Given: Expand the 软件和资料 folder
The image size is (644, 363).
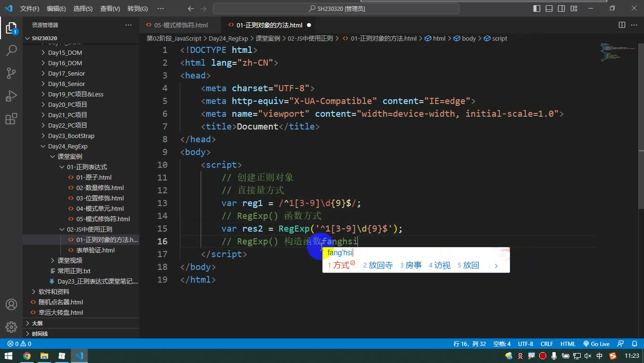Looking at the screenshot, I should pos(53,292).
